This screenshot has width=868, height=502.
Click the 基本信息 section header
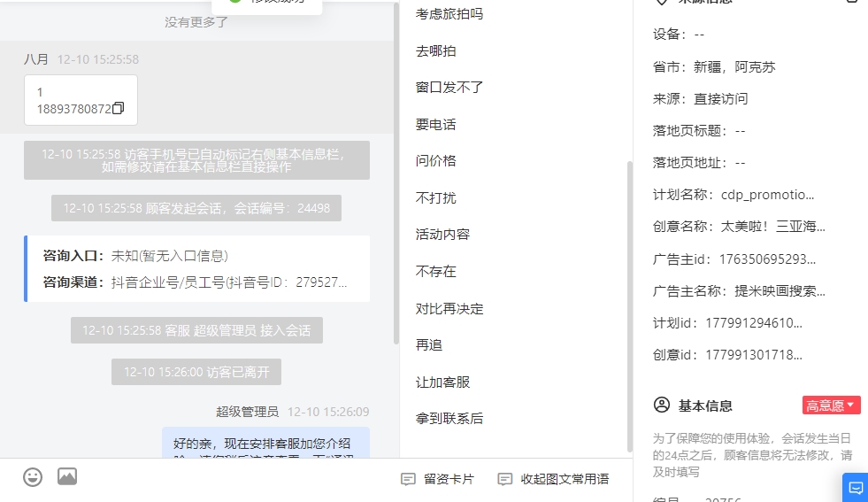click(705, 406)
